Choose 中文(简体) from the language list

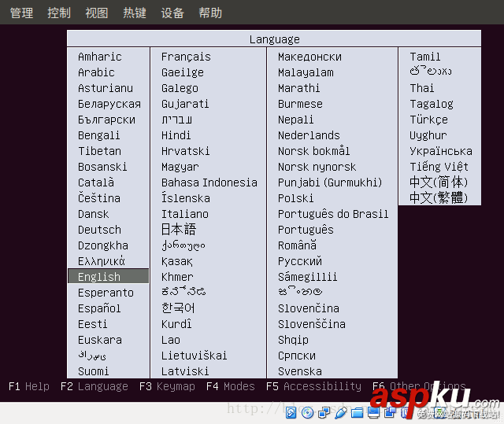point(439,182)
